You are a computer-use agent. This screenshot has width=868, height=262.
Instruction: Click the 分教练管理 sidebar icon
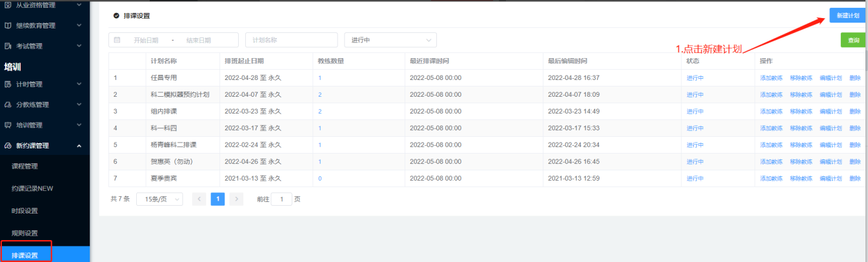(8, 105)
